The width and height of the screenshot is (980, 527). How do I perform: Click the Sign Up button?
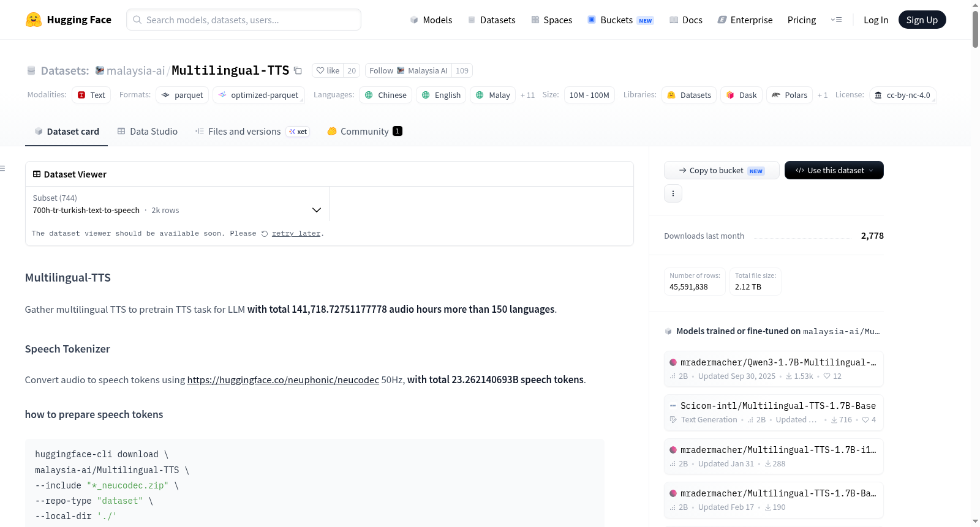point(922,20)
